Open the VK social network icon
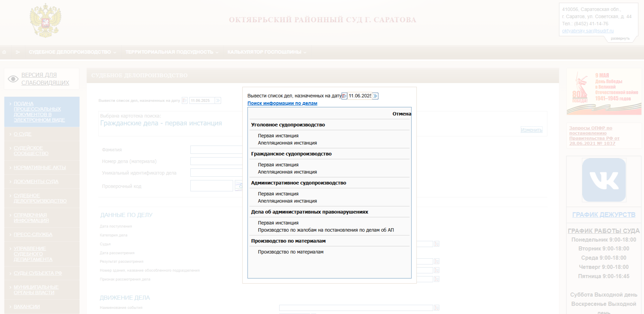The width and height of the screenshot is (644, 314). 604,180
